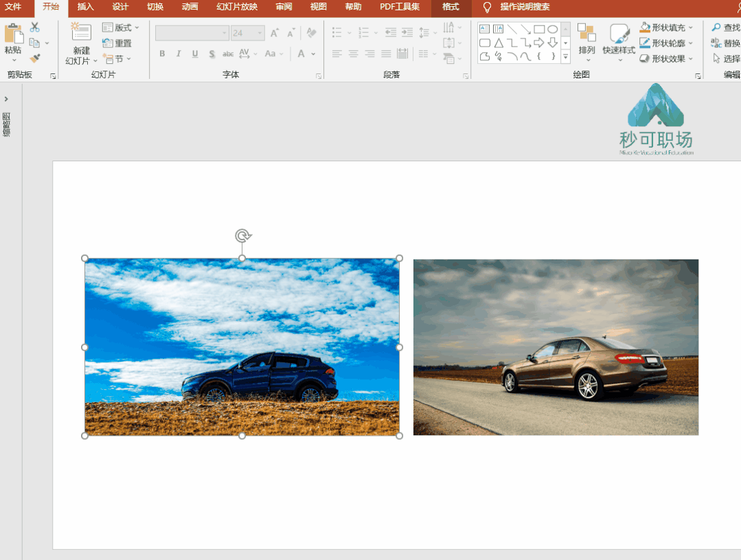
Task: Pick the triangle shape from the gallery
Action: (499, 43)
